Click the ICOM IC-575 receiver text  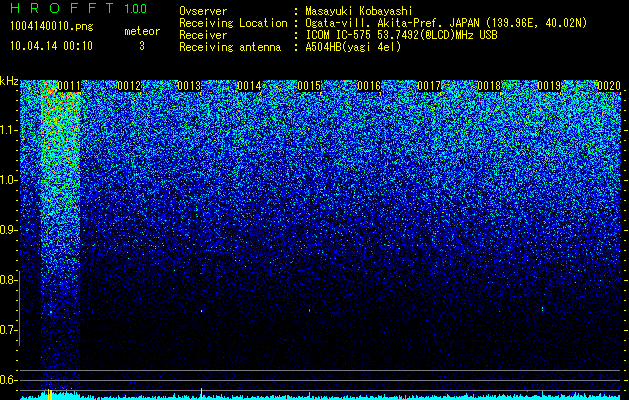pyautogui.click(x=401, y=35)
